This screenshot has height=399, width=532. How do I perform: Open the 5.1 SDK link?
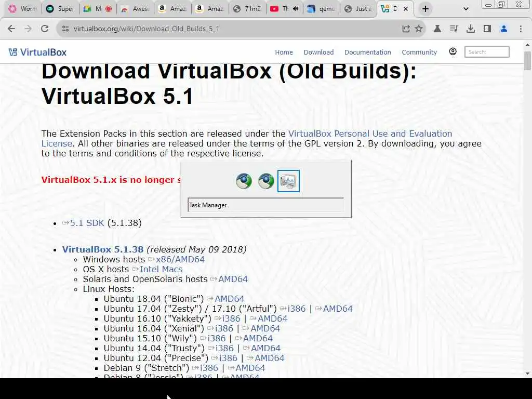pyautogui.click(x=83, y=223)
